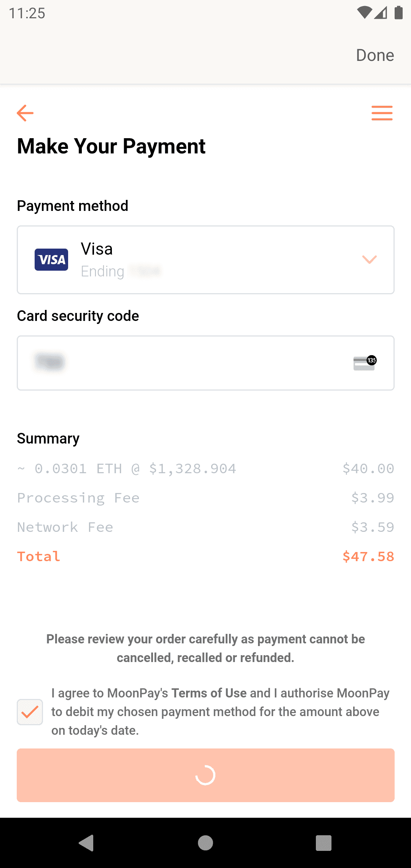Expand payment method chevron
411x868 pixels.
369,260
